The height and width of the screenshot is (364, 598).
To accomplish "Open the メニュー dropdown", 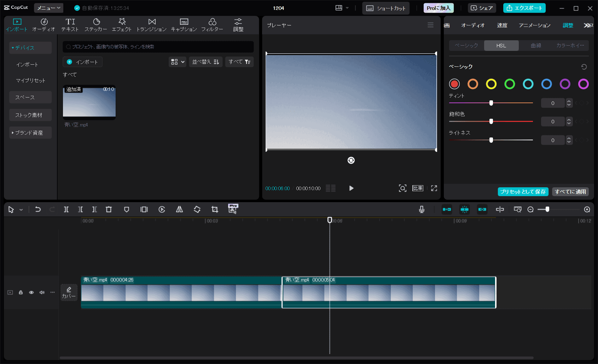I will (x=48, y=8).
